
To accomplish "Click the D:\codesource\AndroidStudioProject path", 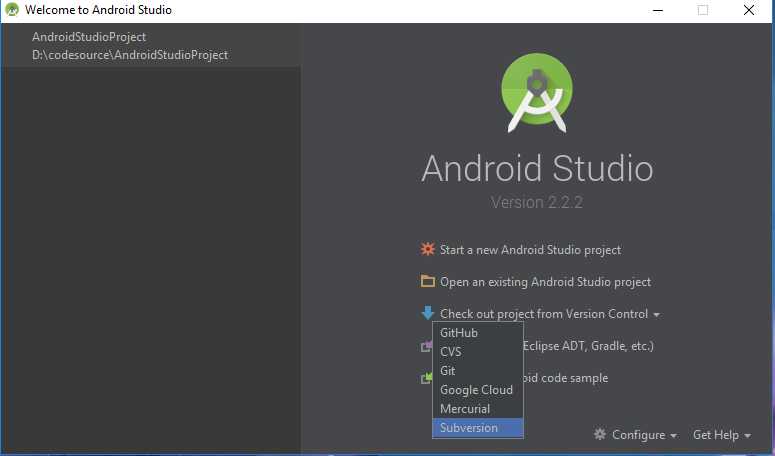I will tap(130, 55).
